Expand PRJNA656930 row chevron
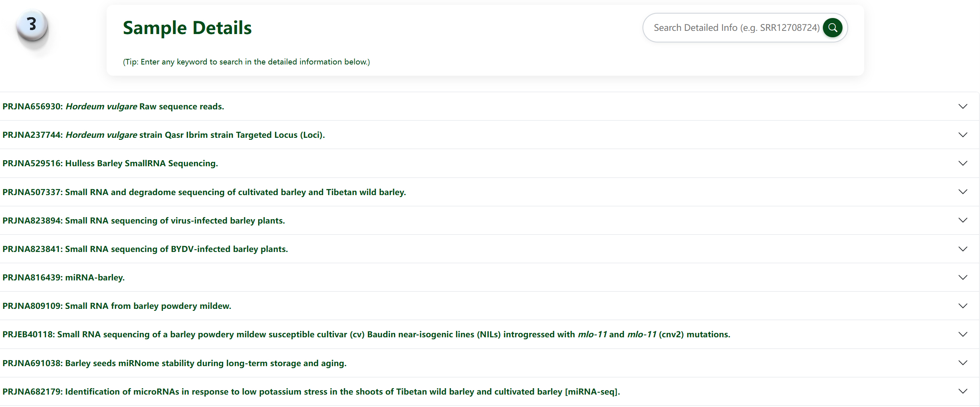 click(963, 106)
